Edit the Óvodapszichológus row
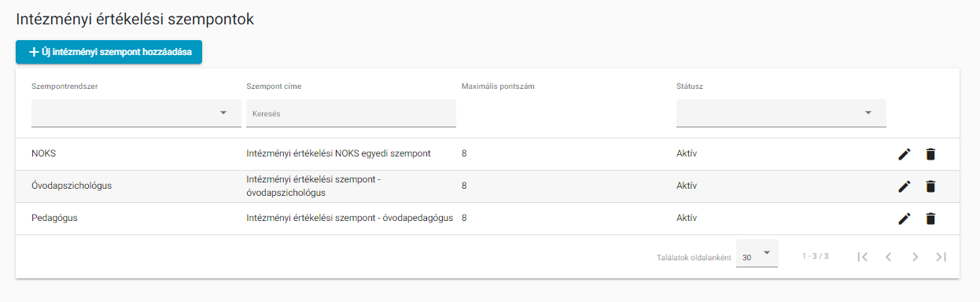Viewport: 980px width, 302px height. coord(904,186)
